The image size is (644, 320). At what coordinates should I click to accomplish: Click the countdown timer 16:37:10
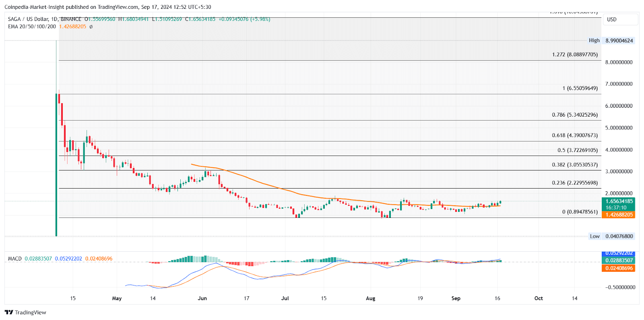(616, 208)
